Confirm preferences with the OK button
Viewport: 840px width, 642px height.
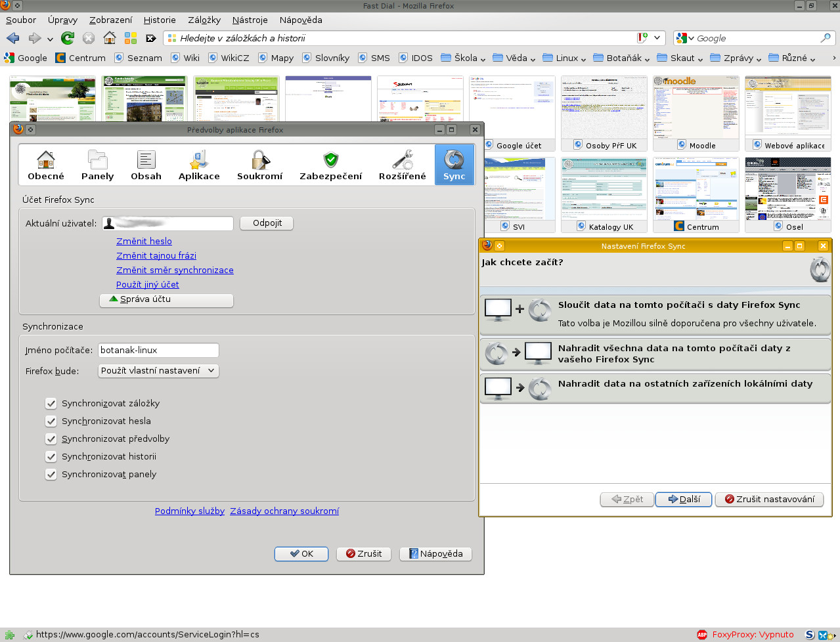pyautogui.click(x=301, y=554)
